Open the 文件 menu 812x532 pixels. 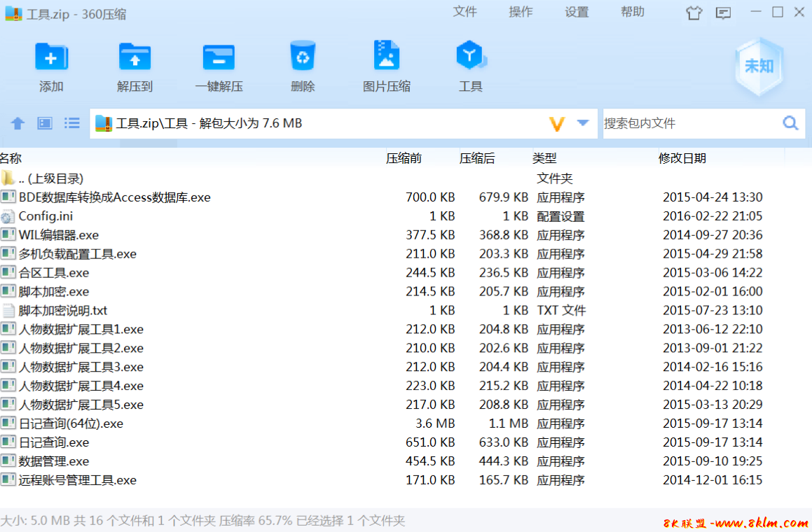465,12
